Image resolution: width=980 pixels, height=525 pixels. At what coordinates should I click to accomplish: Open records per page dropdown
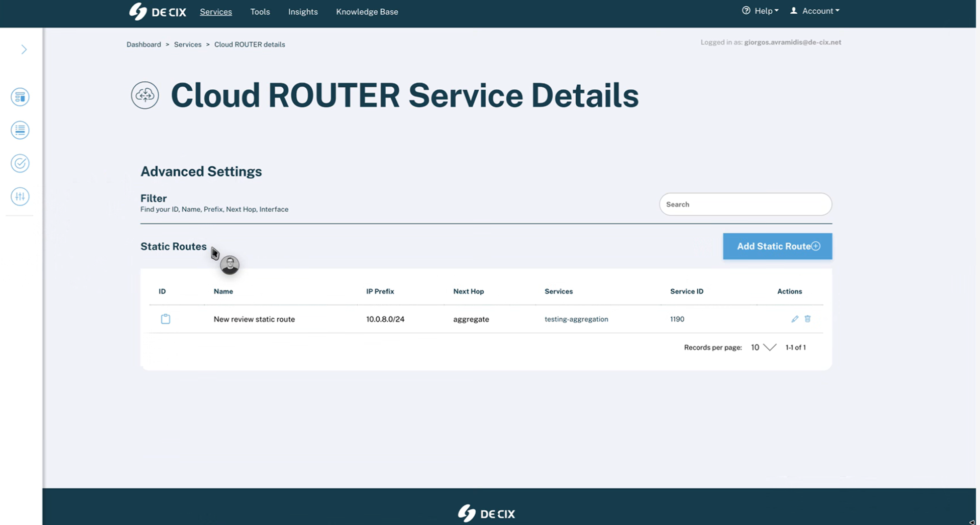coord(763,348)
